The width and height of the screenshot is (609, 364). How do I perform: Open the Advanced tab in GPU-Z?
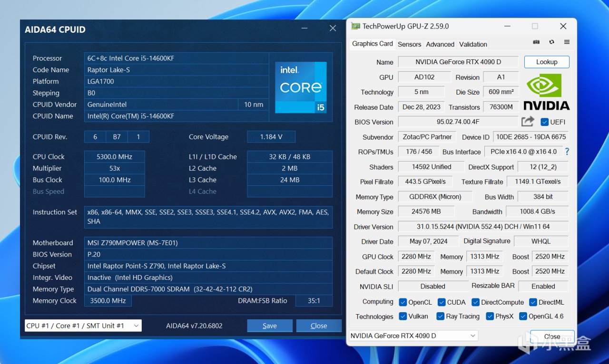point(440,44)
